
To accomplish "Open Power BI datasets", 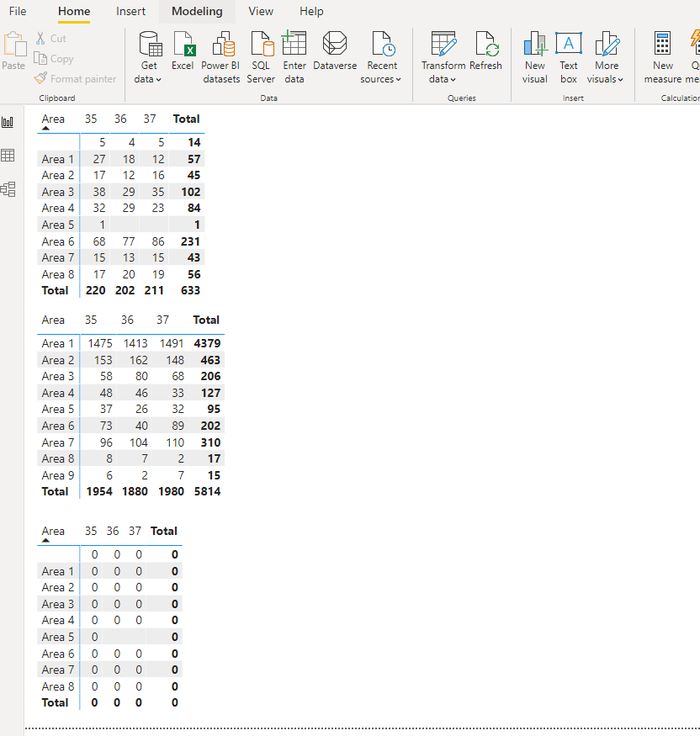I will click(220, 57).
